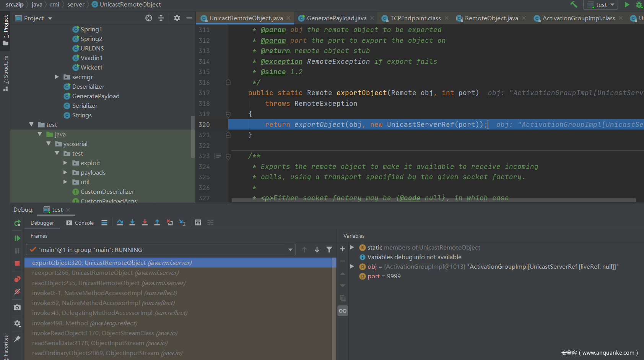Resume program with the green play icon
Image resolution: width=644 pixels, height=360 pixels.
click(17, 238)
